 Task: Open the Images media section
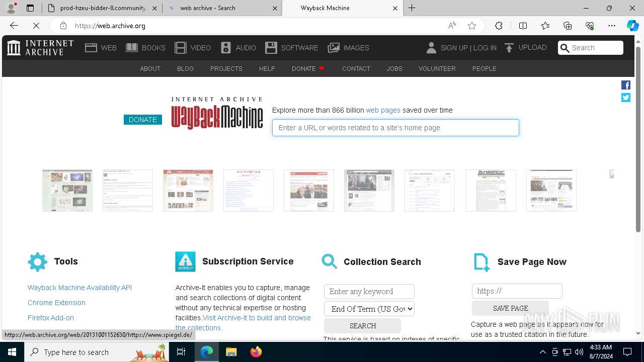coord(348,48)
